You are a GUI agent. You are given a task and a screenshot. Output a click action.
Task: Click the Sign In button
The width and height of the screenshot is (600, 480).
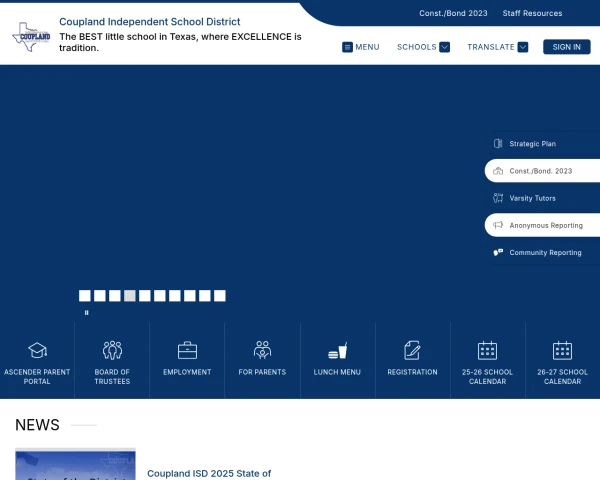tap(567, 47)
